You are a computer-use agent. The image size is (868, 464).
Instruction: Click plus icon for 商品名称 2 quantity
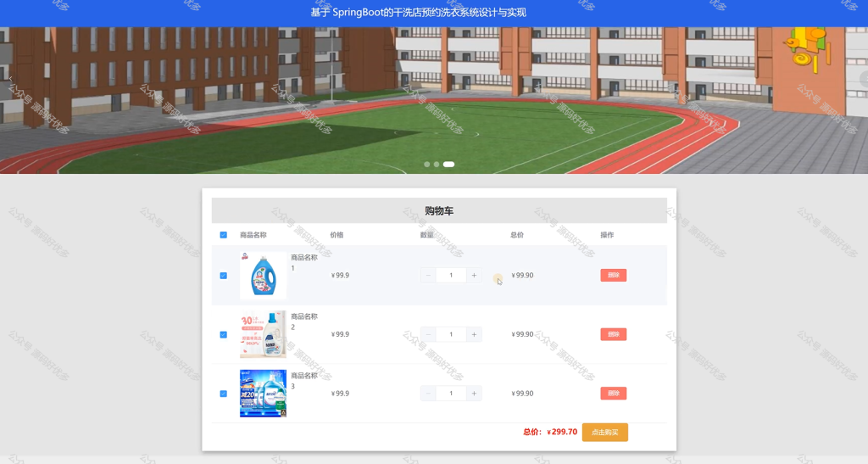(474, 334)
